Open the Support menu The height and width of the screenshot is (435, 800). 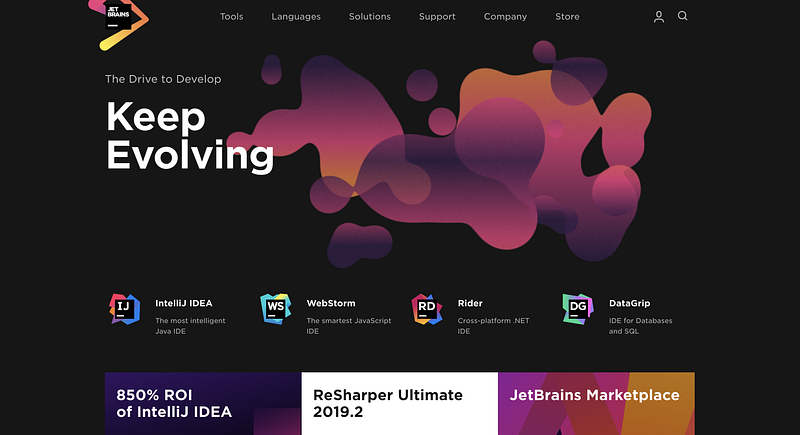coord(437,17)
